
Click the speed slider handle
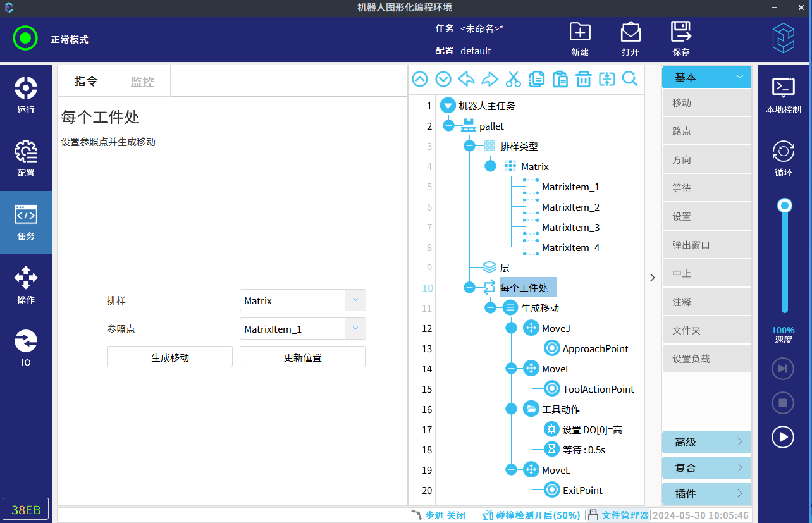point(785,206)
